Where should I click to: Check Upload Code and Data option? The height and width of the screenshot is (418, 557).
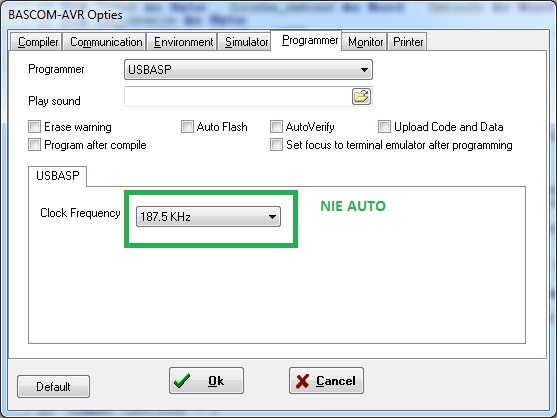tap(384, 126)
